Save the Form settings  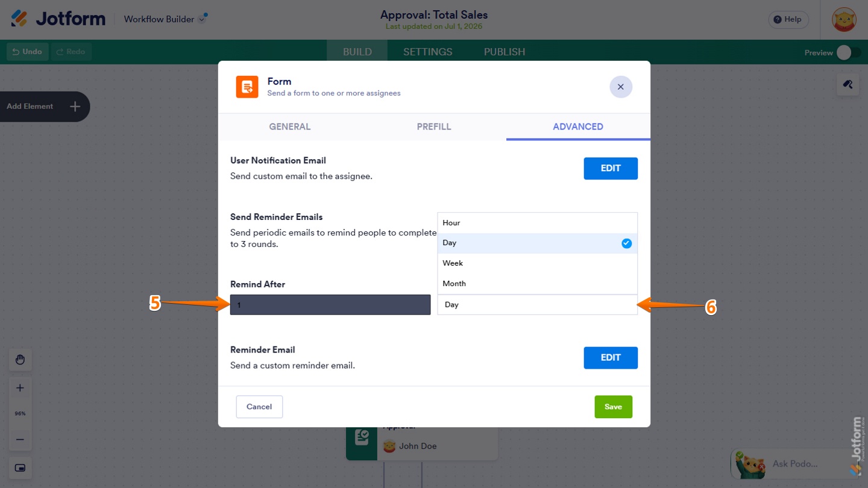pos(613,407)
